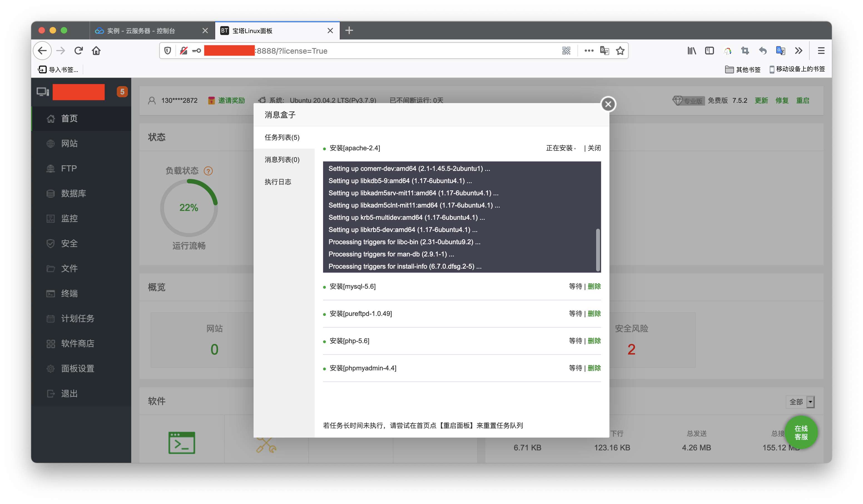Open the 监控 monitoring panel
Viewport: 863px width, 504px height.
tap(70, 218)
